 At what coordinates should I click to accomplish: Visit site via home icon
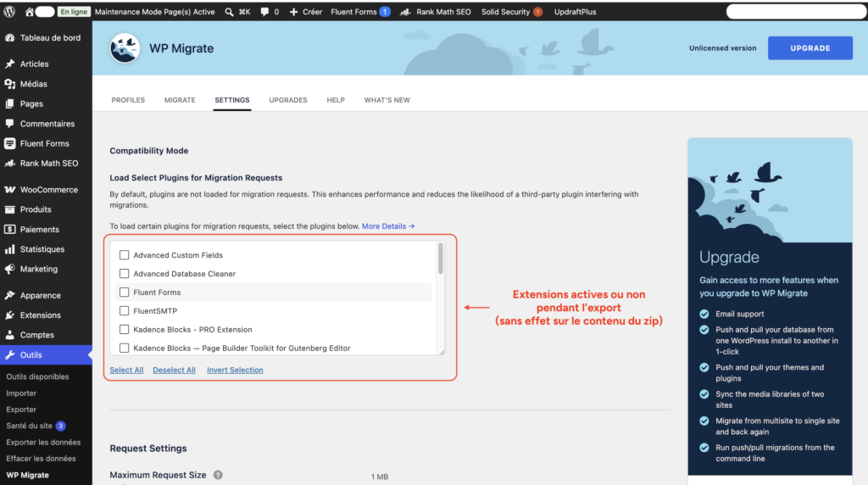[x=30, y=12]
